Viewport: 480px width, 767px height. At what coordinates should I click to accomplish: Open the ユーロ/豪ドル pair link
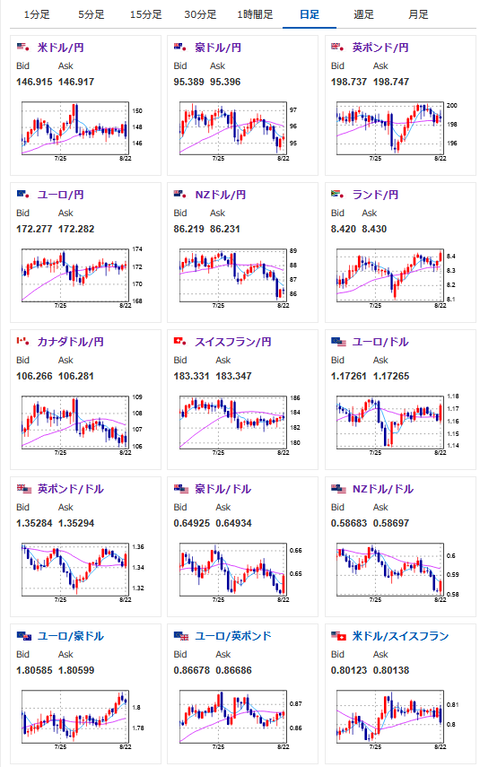coord(70,636)
